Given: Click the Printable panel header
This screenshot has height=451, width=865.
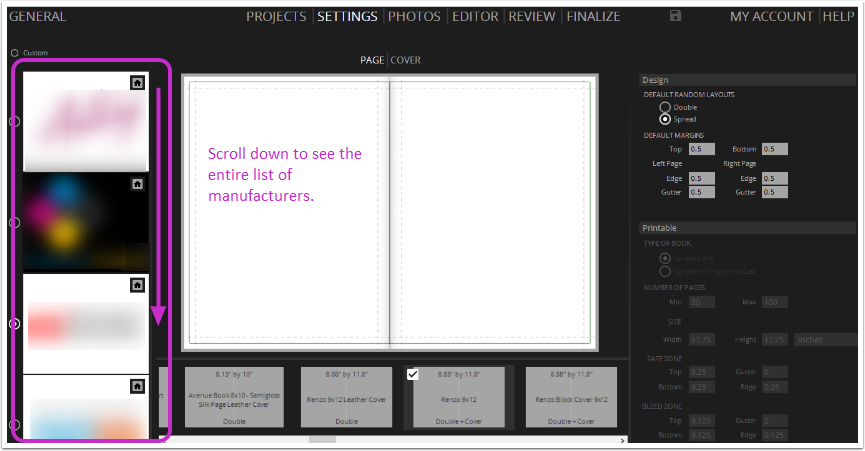Looking at the screenshot, I should point(747,228).
